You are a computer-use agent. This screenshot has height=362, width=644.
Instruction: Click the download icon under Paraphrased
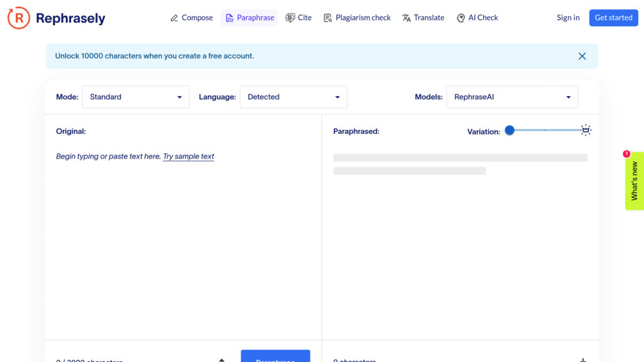pos(583,359)
